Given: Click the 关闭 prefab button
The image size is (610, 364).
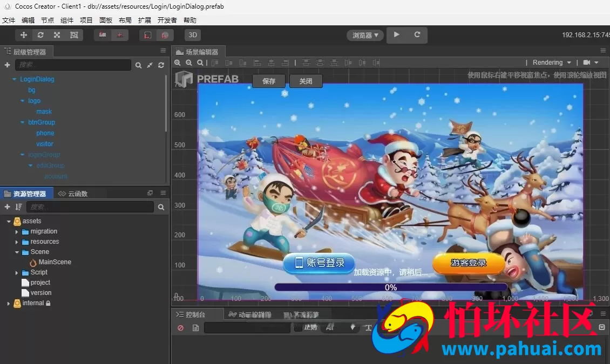Looking at the screenshot, I should (306, 81).
